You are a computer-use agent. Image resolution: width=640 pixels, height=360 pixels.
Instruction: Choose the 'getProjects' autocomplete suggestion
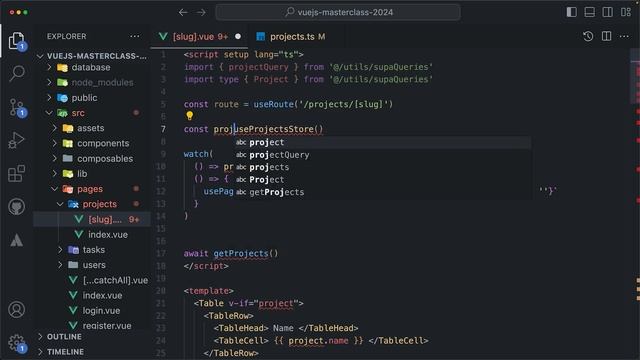click(x=383, y=192)
